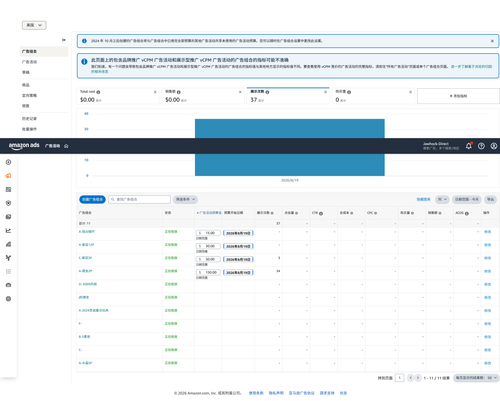Image resolution: width=500 pixels, height=401 pixels.
Task: Open the home icon in top bar
Action: point(66,146)
